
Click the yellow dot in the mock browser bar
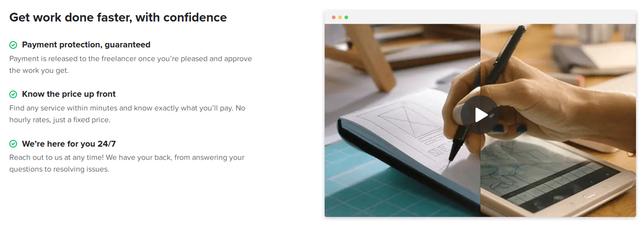(340, 18)
